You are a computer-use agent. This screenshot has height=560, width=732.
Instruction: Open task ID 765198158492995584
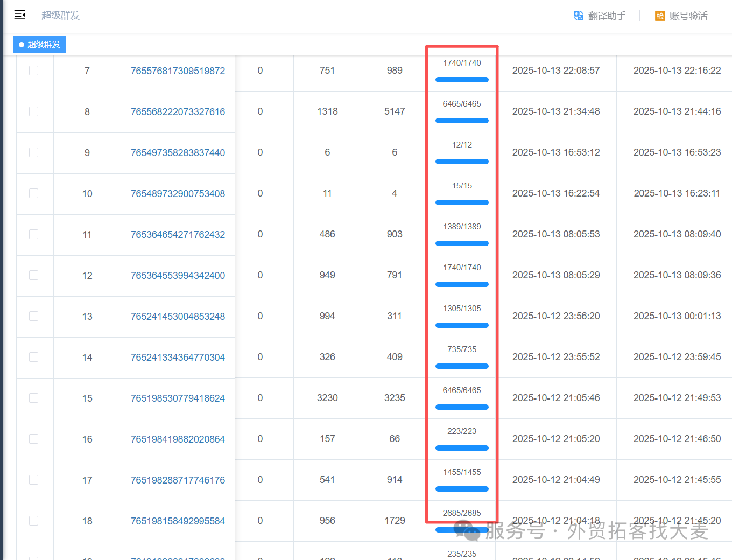178,521
